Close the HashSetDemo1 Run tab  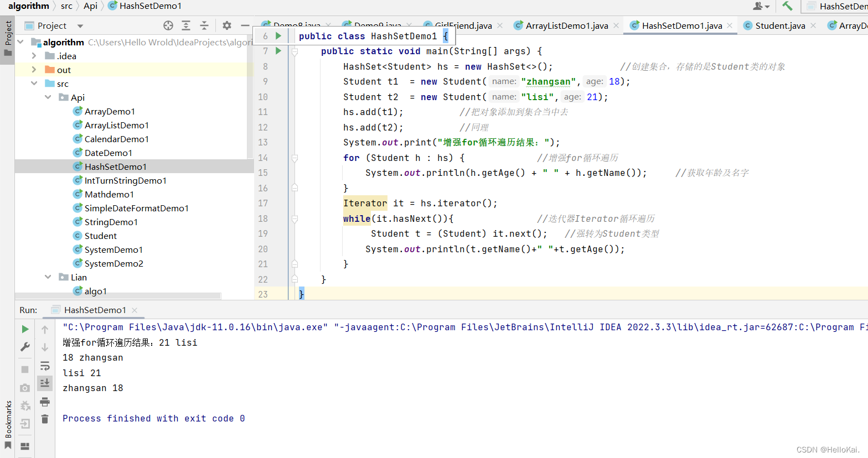coord(135,310)
